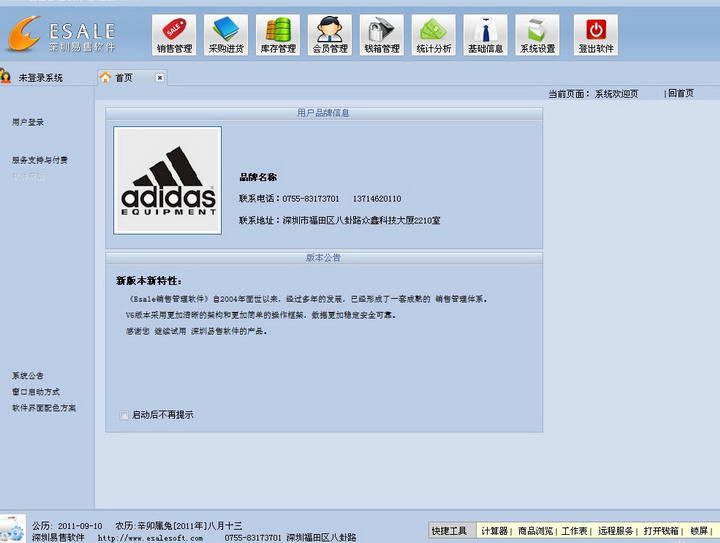
Task: Click 锁屏 quick tool
Action: coord(699,531)
